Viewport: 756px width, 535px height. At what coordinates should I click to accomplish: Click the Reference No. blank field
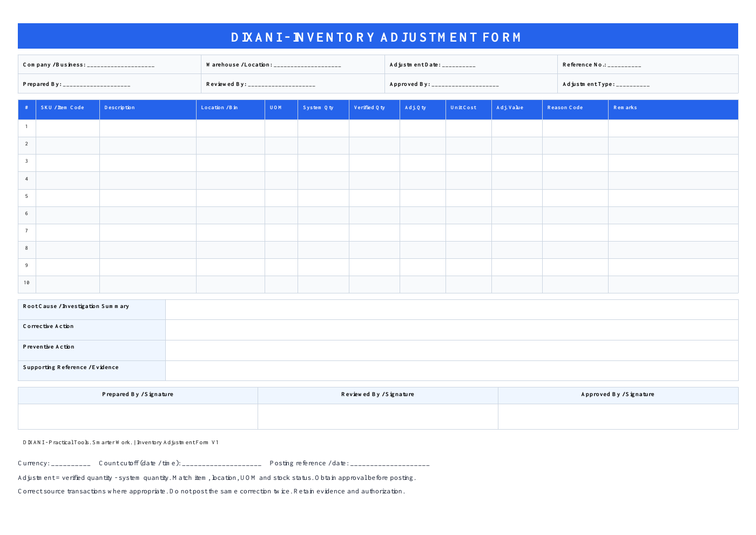click(x=624, y=66)
